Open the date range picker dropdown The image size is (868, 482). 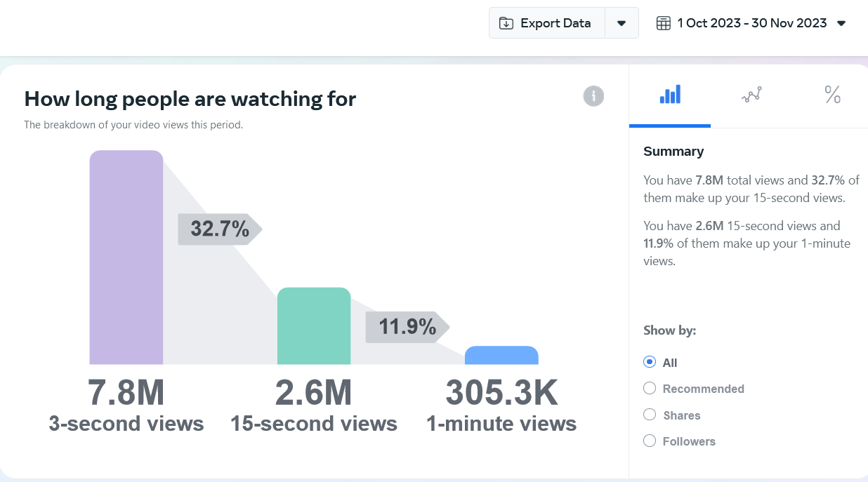[x=751, y=23]
